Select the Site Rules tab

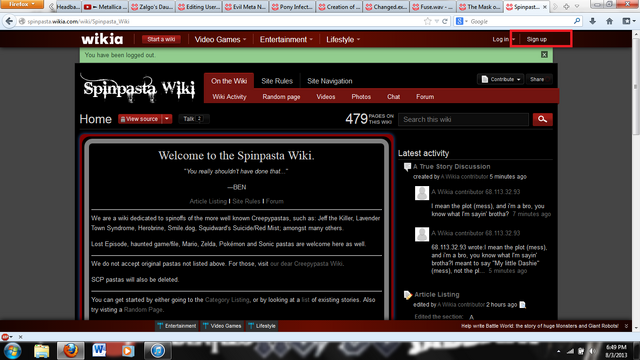[x=277, y=81]
